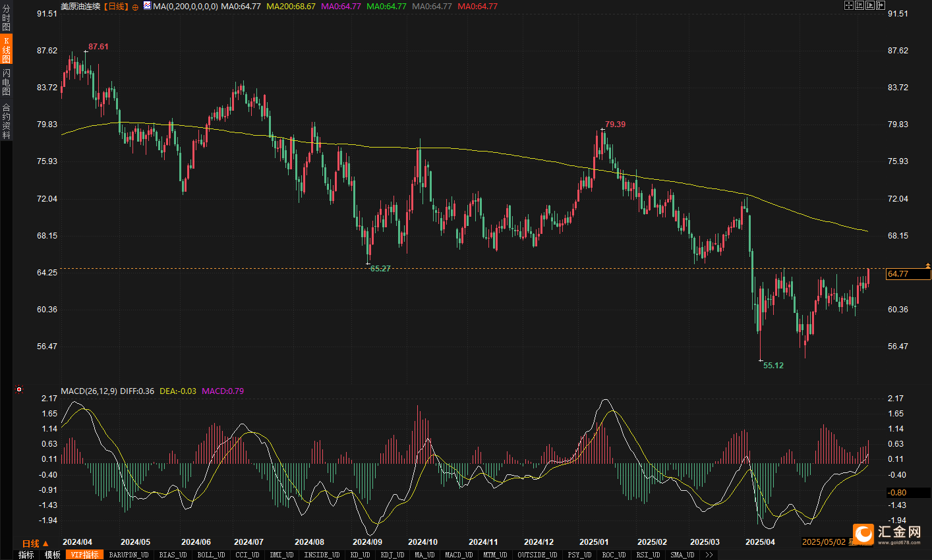Click the orange arrow above price 64.77

(927, 266)
